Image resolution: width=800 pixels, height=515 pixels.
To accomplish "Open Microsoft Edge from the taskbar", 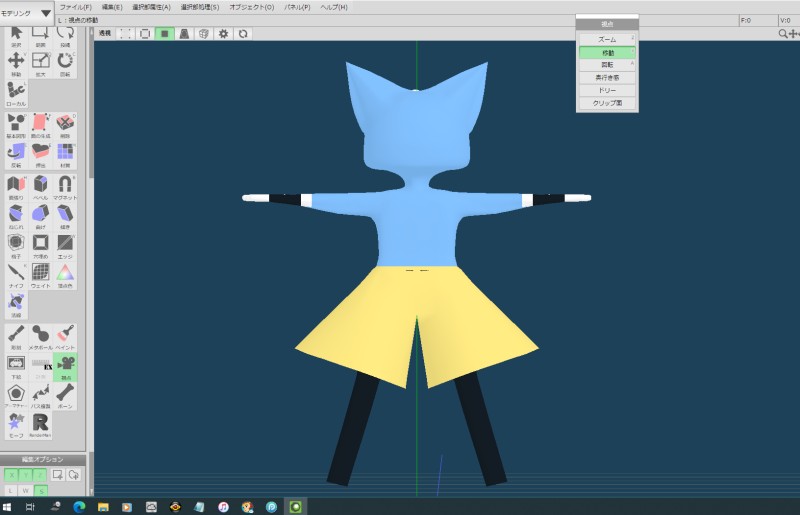I will tap(79, 506).
